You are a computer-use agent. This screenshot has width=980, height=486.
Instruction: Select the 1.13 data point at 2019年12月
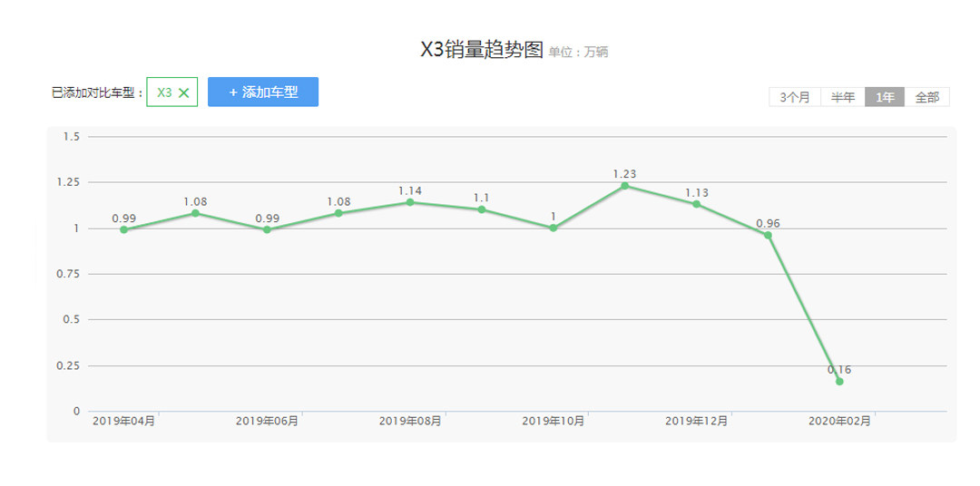(696, 204)
